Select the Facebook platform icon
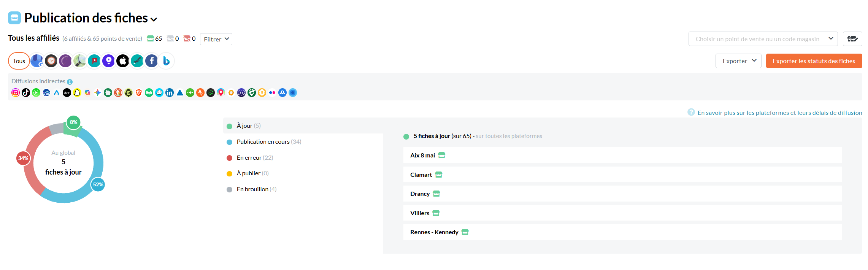The height and width of the screenshot is (270, 868). pyautogui.click(x=152, y=61)
